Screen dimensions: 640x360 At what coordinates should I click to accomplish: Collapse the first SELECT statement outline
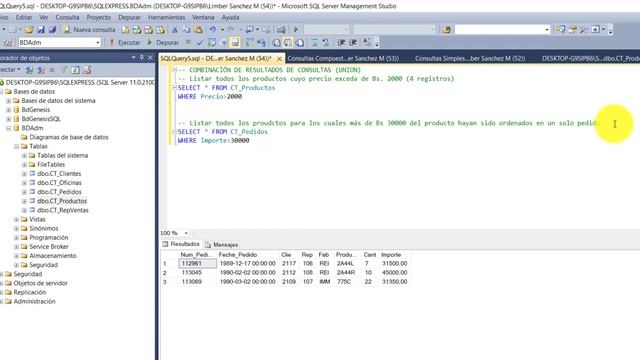tap(174, 88)
